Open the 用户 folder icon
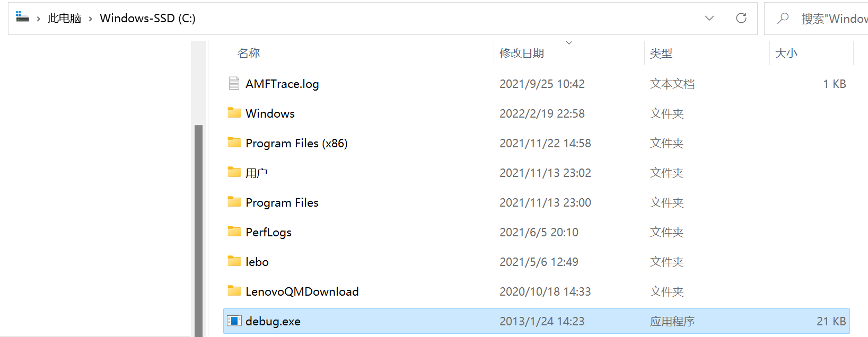868x337 pixels. coord(234,172)
